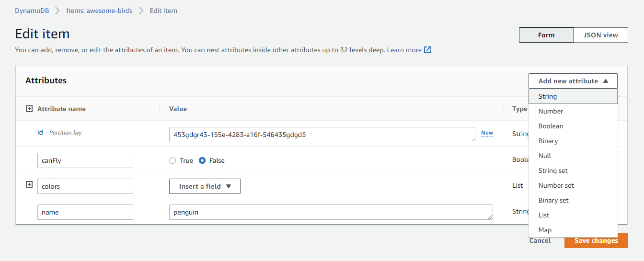
Task: Expand all attributes using header plus icon
Action: click(x=29, y=109)
